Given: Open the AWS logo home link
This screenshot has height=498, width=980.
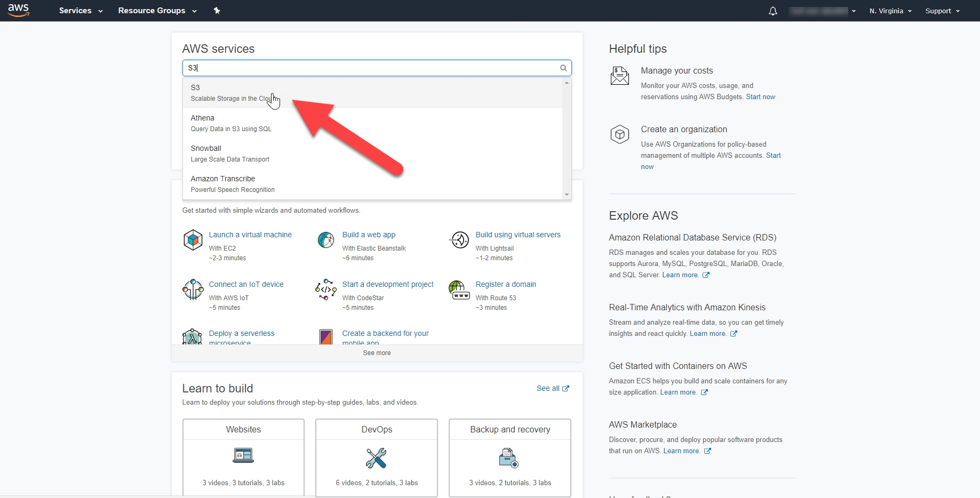Looking at the screenshot, I should coord(18,10).
